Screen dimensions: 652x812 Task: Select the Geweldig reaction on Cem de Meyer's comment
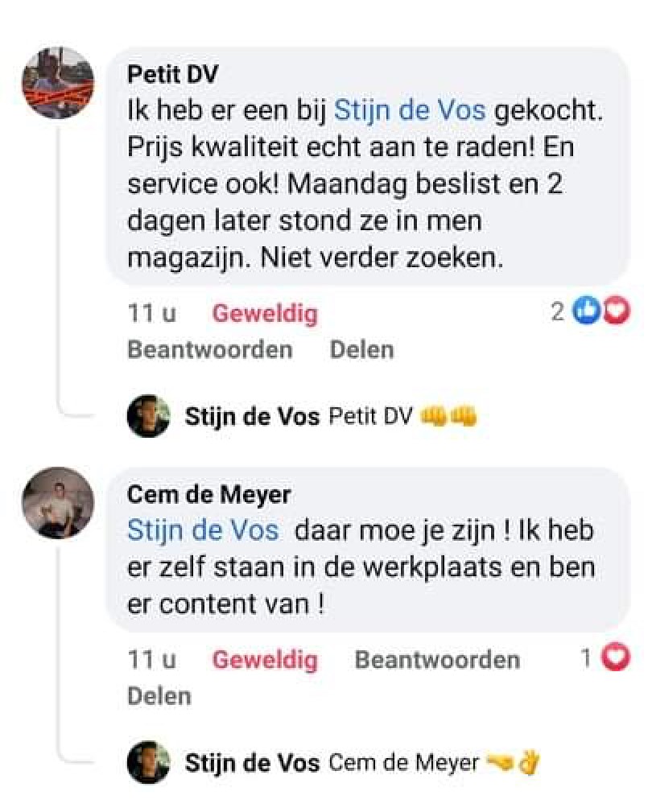point(266,659)
